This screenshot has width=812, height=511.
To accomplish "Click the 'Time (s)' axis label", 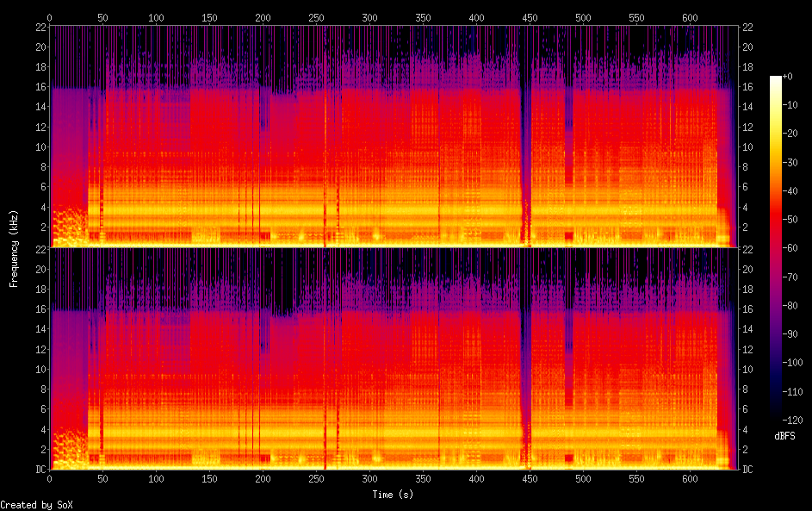I will 393,495.
